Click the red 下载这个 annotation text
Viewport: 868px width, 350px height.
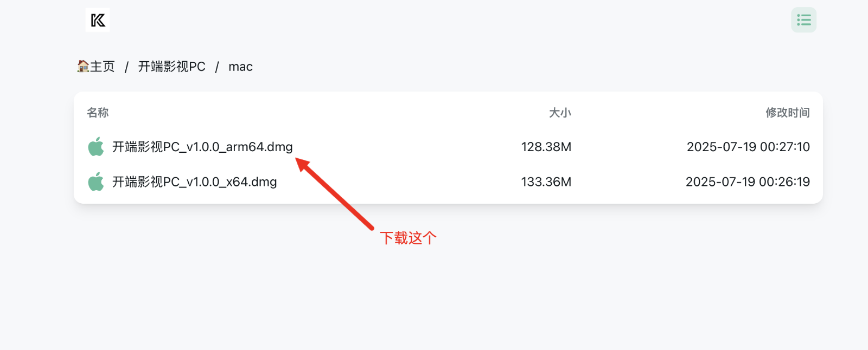tap(408, 238)
